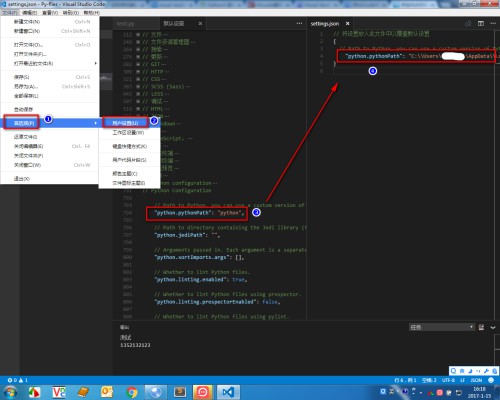This screenshot has width=500, height=400.
Task: Select 文件图标主题 in preferences submenu
Action: coord(129,183)
